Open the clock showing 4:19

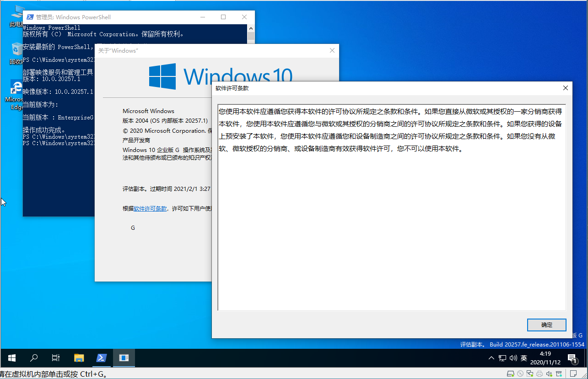click(545, 358)
